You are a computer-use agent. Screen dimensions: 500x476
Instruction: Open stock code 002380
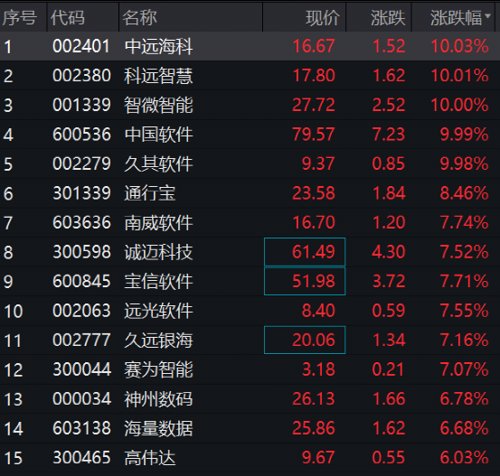(82, 75)
